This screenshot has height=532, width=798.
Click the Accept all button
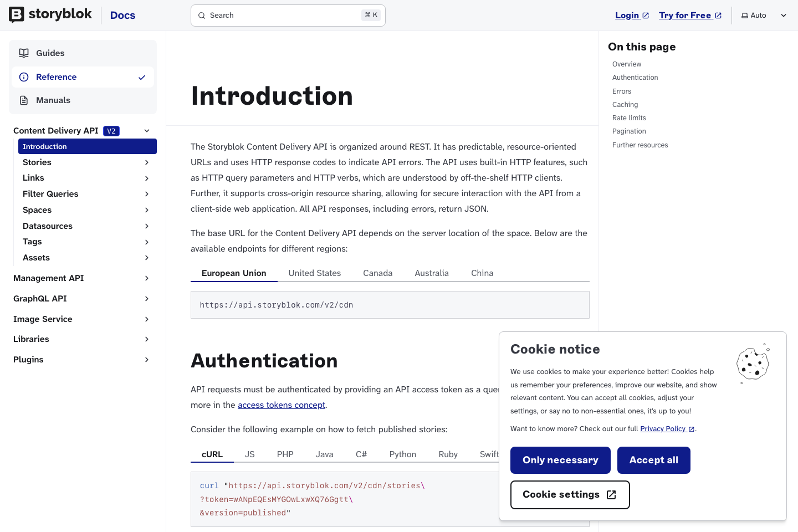coord(653,460)
